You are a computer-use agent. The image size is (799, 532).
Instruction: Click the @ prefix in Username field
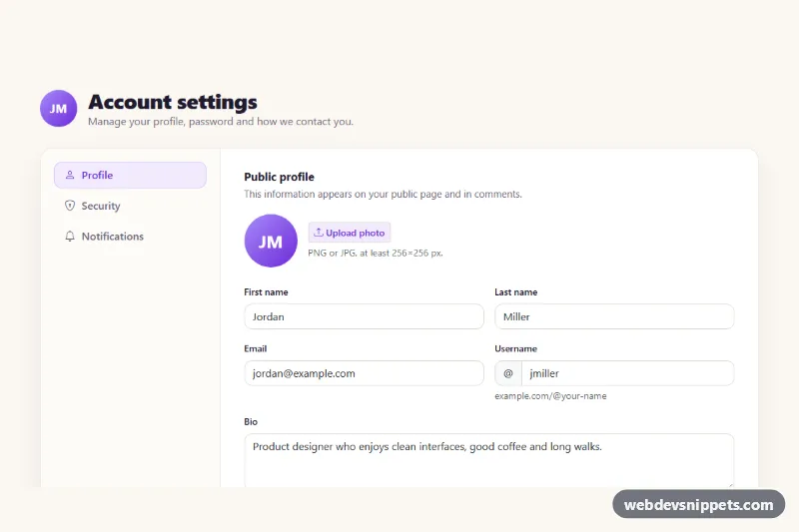click(508, 373)
